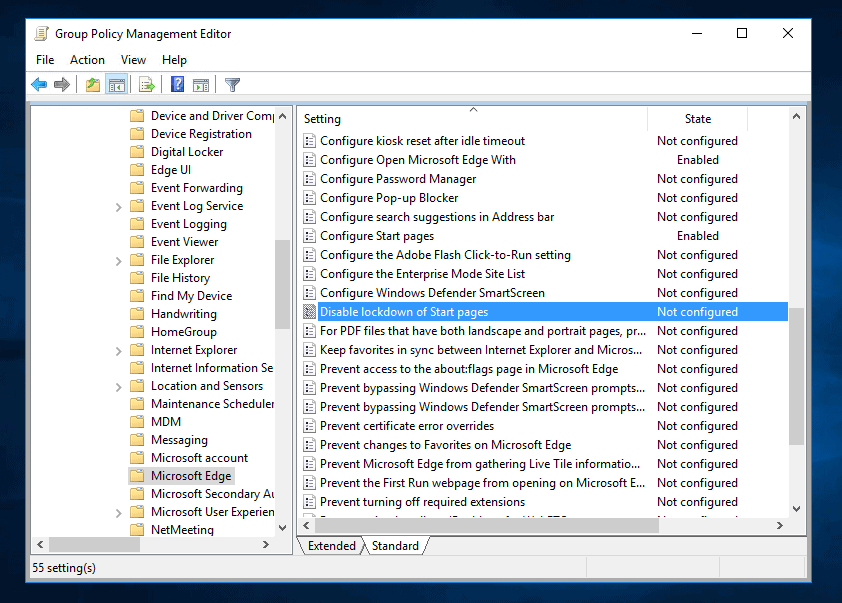Expand the Internet Explorer tree node
This screenshot has width=842, height=603.
click(119, 351)
